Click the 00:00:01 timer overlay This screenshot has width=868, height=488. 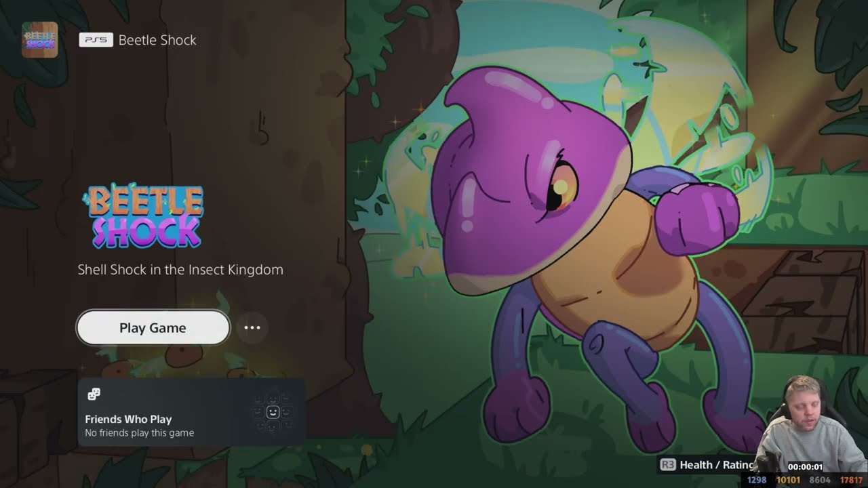(x=805, y=467)
